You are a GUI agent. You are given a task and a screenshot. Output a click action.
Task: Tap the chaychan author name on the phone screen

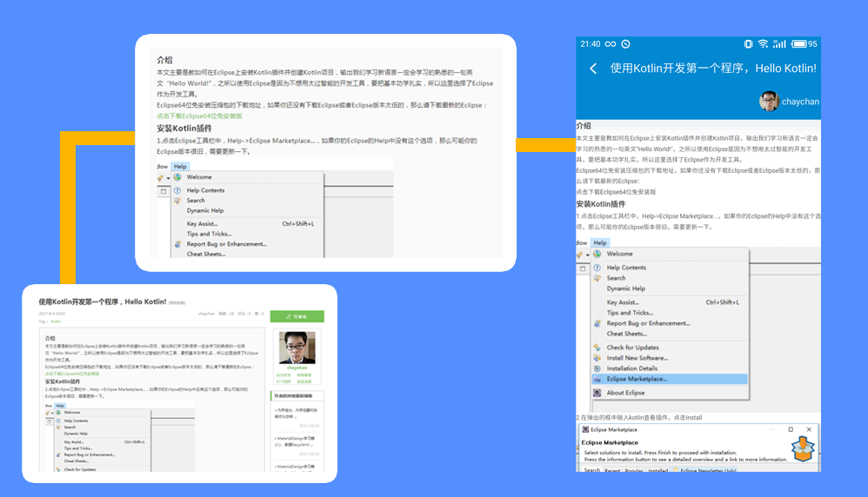[x=800, y=102]
